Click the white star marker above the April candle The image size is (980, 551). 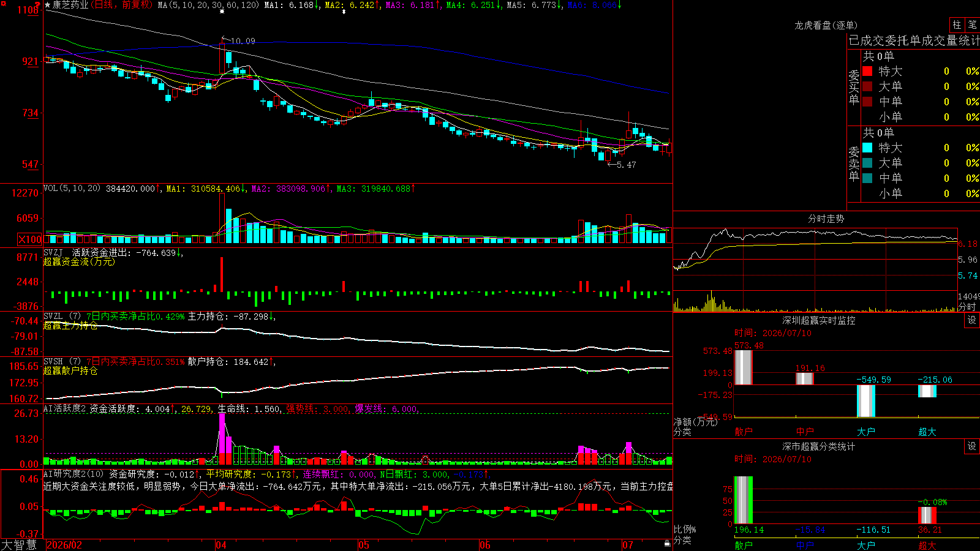pos(222,11)
